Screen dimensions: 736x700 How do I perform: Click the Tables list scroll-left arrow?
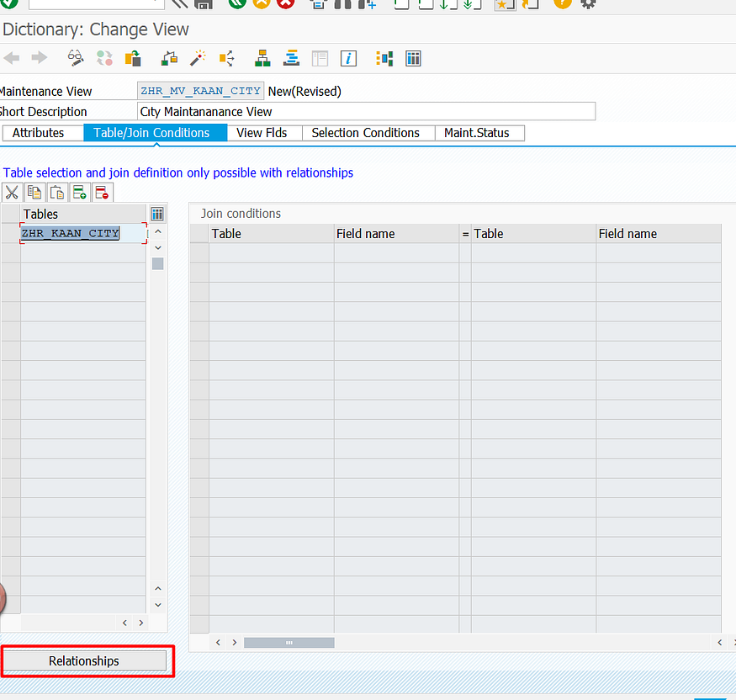(x=124, y=623)
